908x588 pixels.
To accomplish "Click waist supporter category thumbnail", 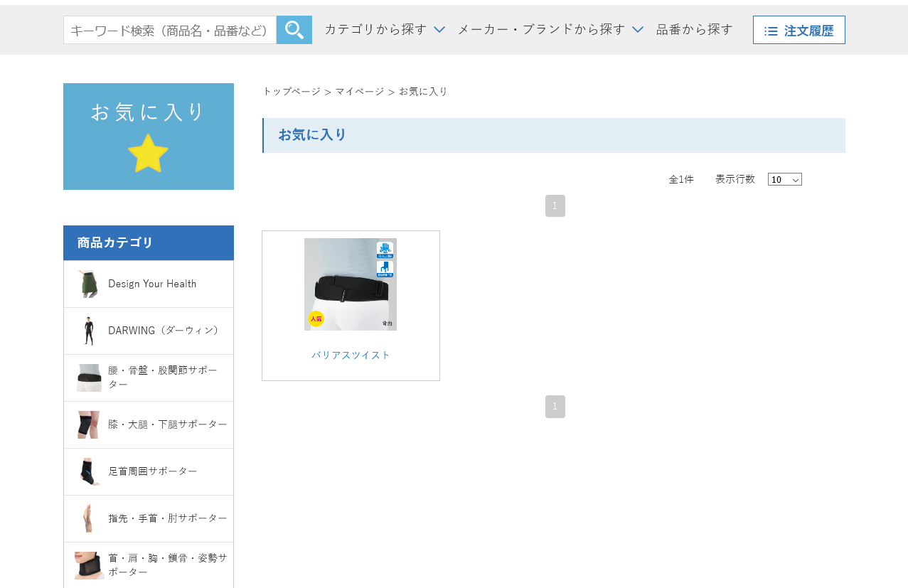I will 89,378.
